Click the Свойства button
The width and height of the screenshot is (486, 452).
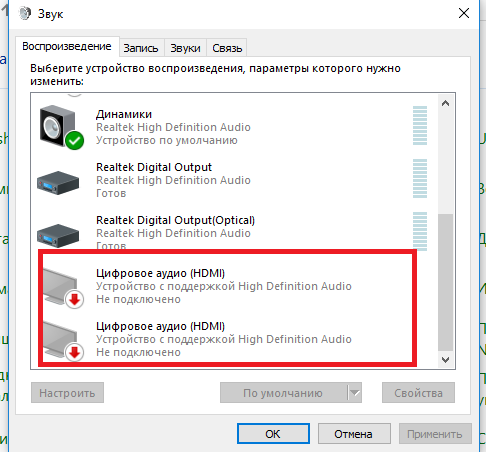(418, 393)
